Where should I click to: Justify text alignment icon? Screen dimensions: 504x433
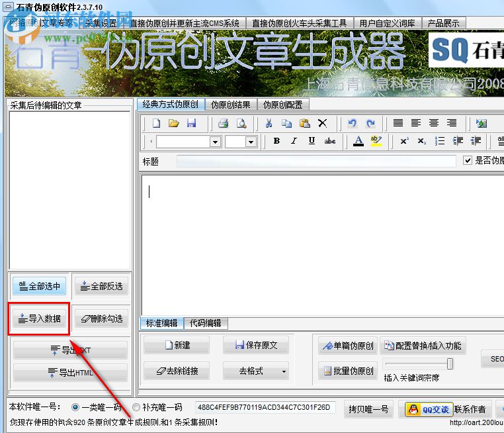pyautogui.click(x=398, y=123)
